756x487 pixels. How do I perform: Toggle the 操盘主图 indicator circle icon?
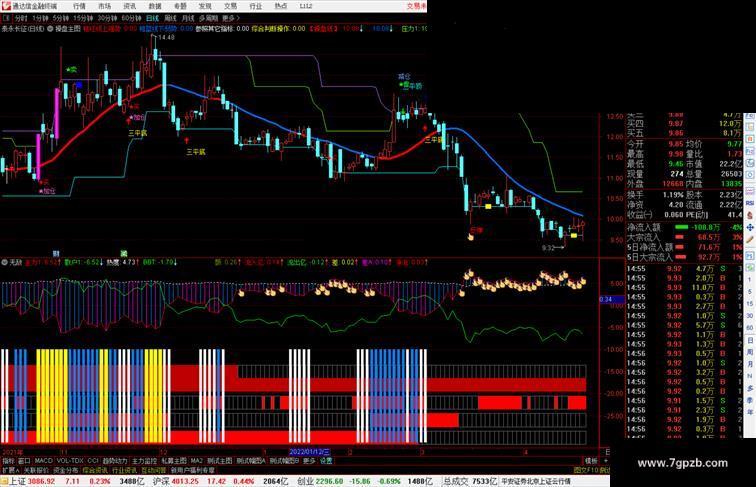[50, 29]
